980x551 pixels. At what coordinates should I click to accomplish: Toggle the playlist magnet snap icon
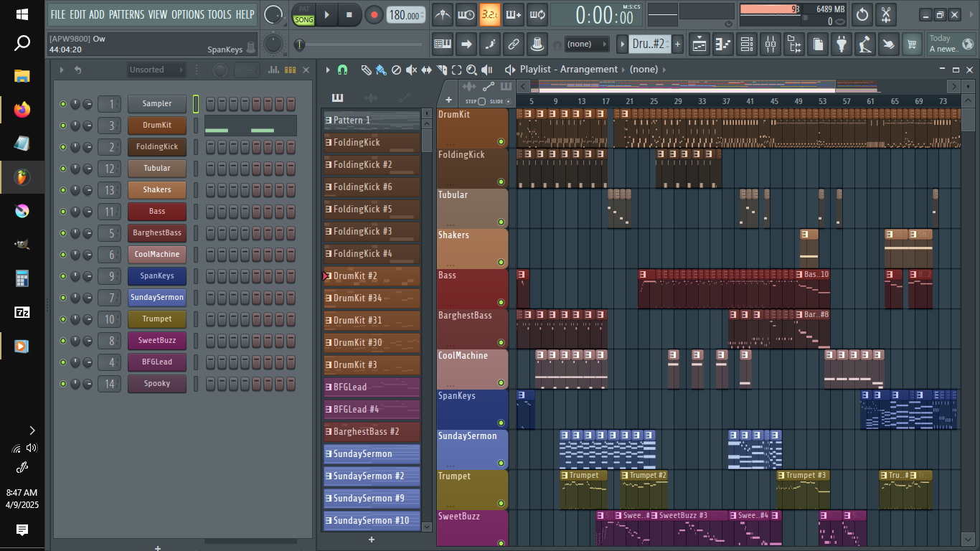(342, 70)
